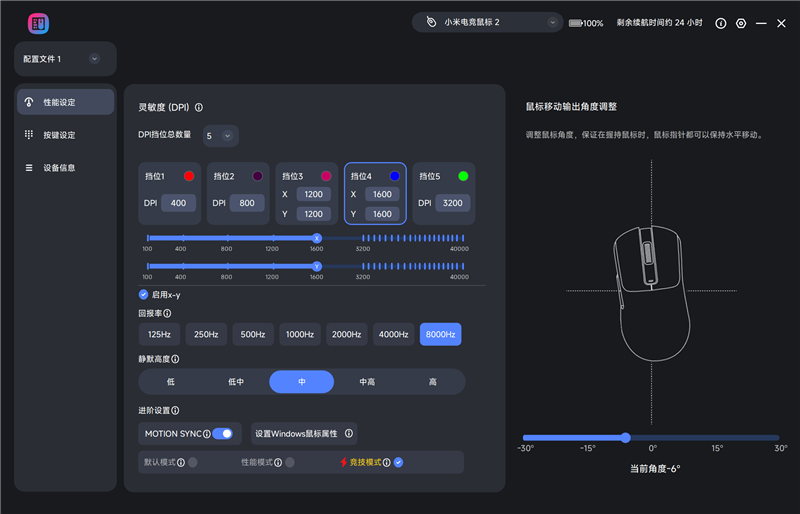This screenshot has height=514, width=800.
Task: Click the lightning bolt 竞技模式 icon
Action: tap(343, 462)
